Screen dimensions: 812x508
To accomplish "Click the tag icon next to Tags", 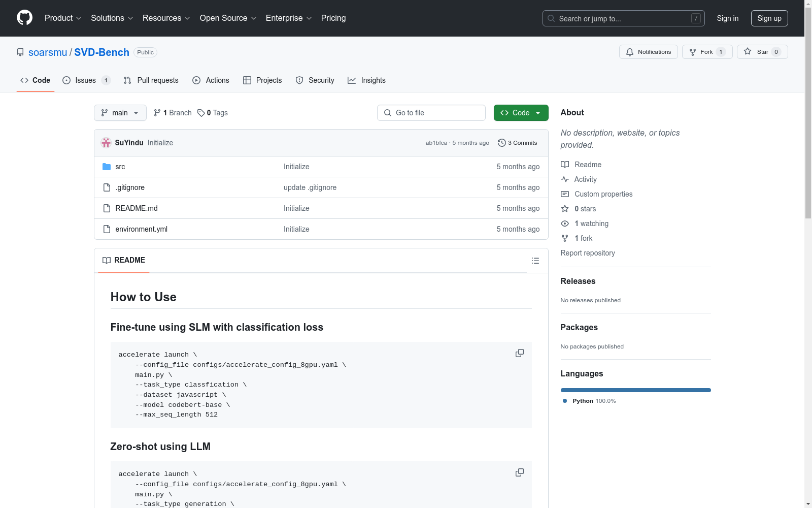I will point(201,113).
